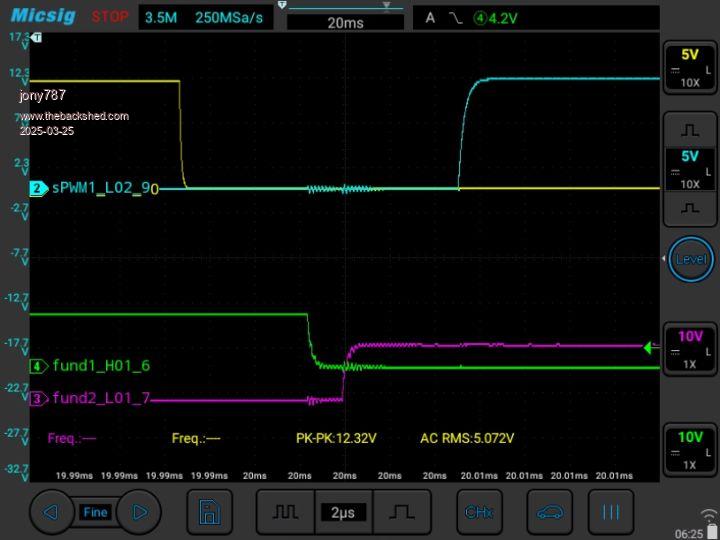
Task: Tap the three vertical bars icon
Action: (x=610, y=512)
